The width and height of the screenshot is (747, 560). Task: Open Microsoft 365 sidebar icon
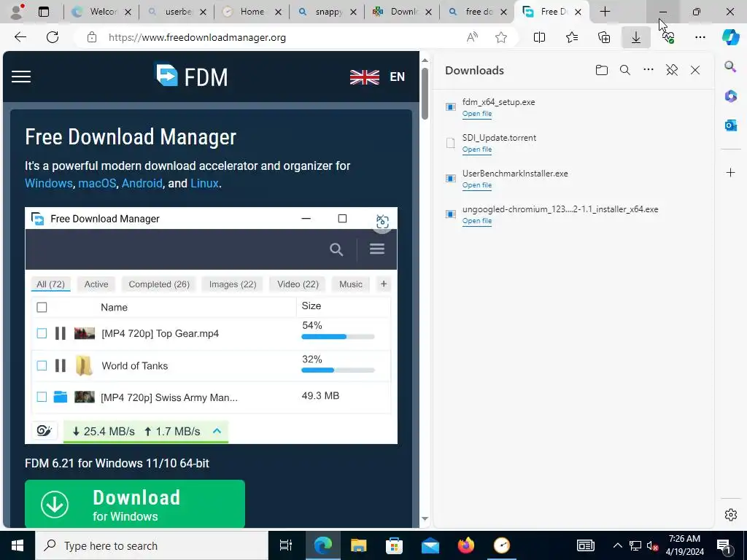click(730, 96)
